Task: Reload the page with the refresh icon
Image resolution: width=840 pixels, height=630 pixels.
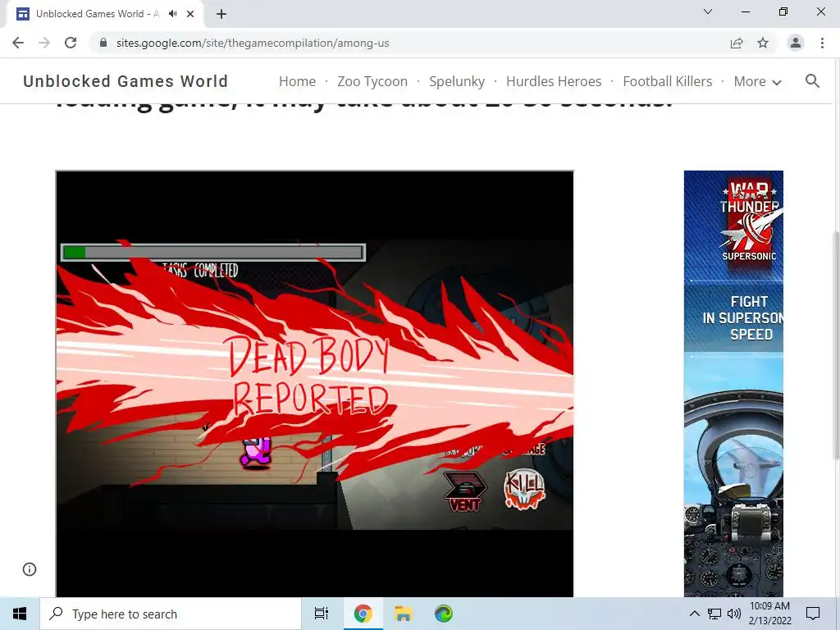Action: [x=71, y=43]
